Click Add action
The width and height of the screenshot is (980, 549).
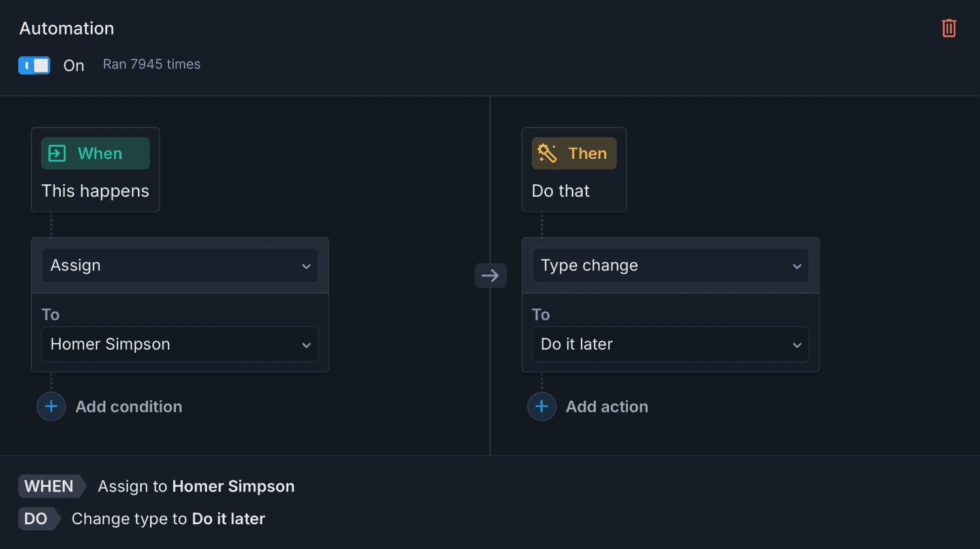coord(607,407)
